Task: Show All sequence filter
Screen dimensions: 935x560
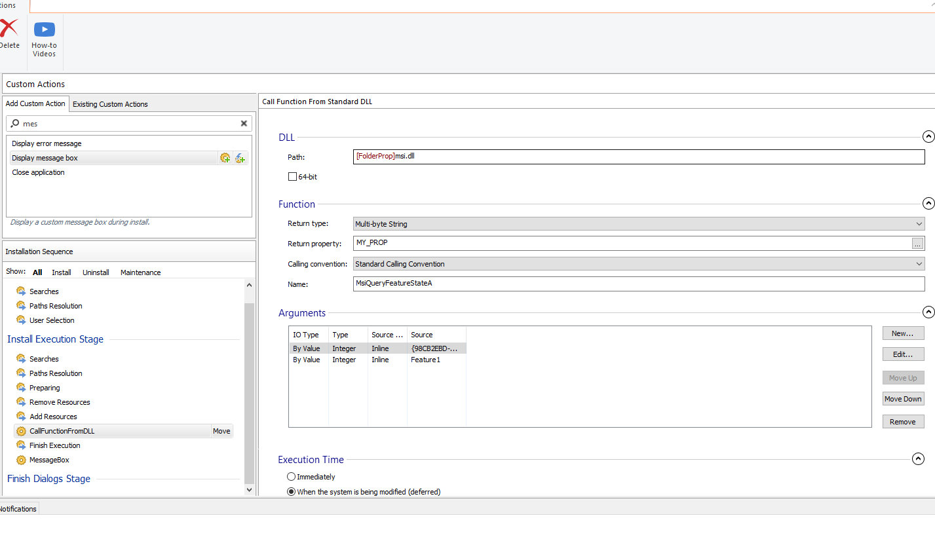Action: 37,272
